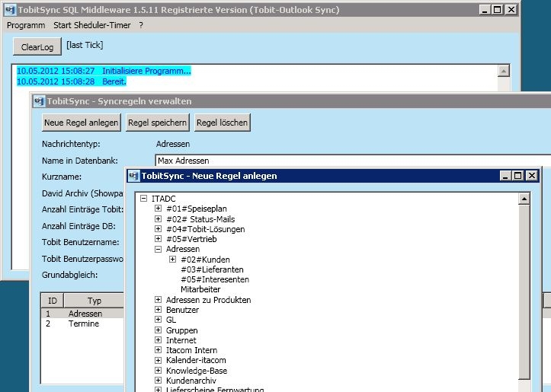Select the Gruppen folder label
The image size is (551, 392).
181,330
